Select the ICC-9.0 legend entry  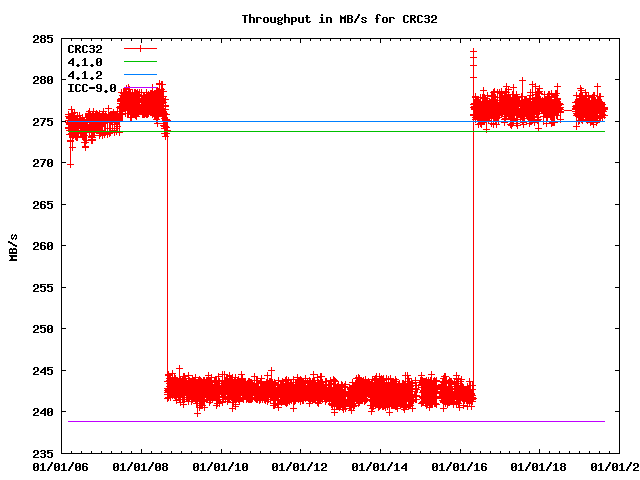[x=89, y=88]
